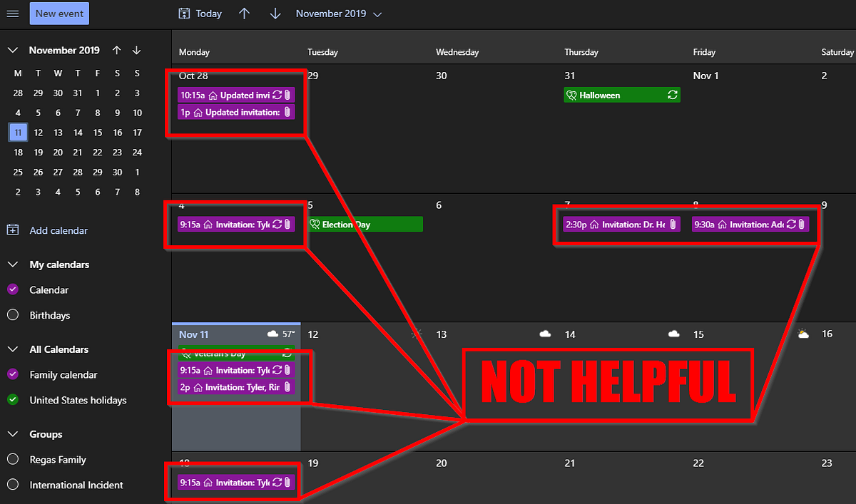
Task: Click the Add calendar link
Action: click(x=58, y=230)
